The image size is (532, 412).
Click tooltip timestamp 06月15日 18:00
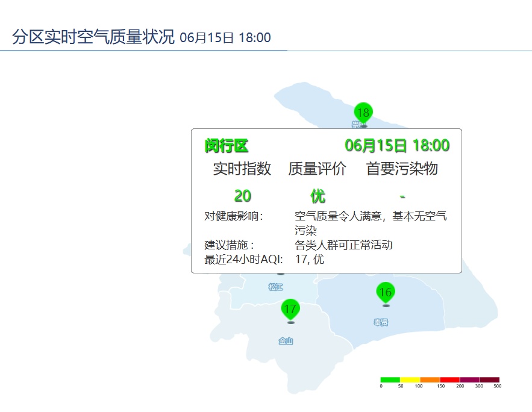coord(397,146)
